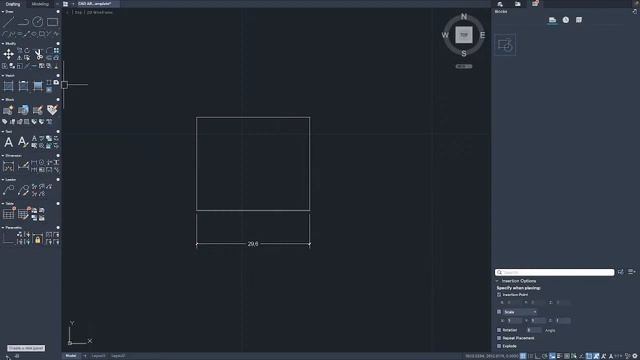This screenshot has width=640, height=360.
Task: Click in the Blocks search field
Action: coord(555,272)
